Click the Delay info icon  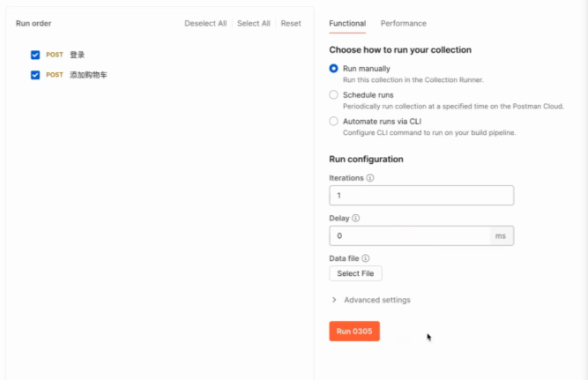click(x=356, y=219)
